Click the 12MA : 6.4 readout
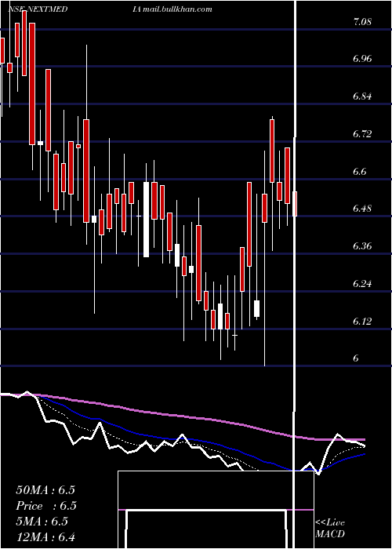 pyautogui.click(x=45, y=537)
